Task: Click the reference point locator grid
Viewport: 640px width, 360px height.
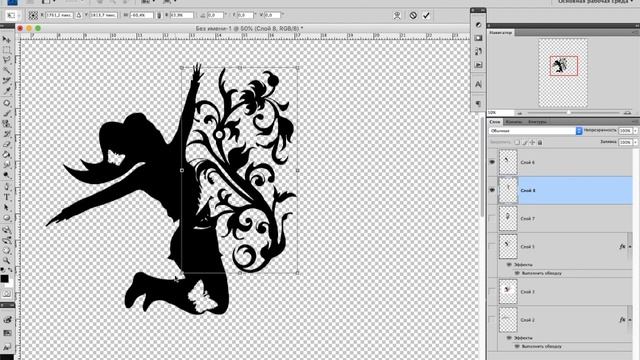Action: [x=33, y=16]
